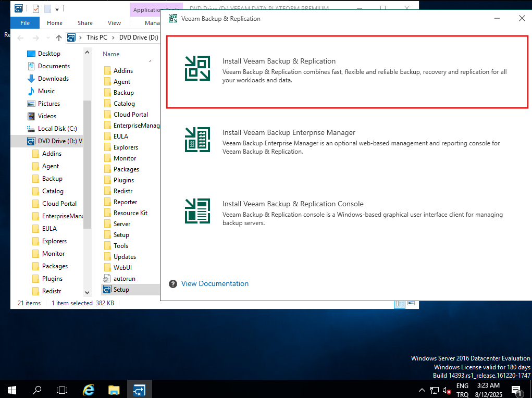532x398 pixels.
Task: Go up one folder level in File Explorer
Action: pyautogui.click(x=59, y=38)
